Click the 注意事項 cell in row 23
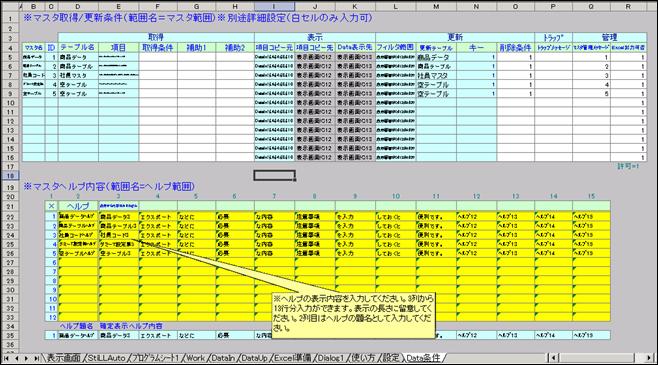 point(315,226)
